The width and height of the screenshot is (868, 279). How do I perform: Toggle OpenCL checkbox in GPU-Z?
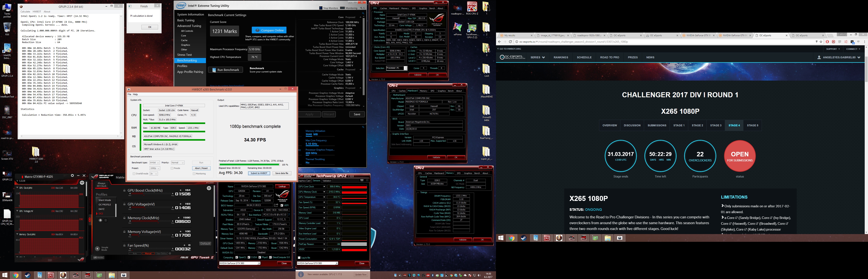coord(237,257)
